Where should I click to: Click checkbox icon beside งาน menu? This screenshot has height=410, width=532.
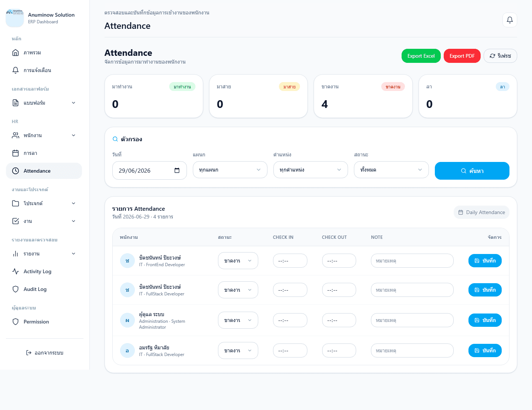pos(16,221)
